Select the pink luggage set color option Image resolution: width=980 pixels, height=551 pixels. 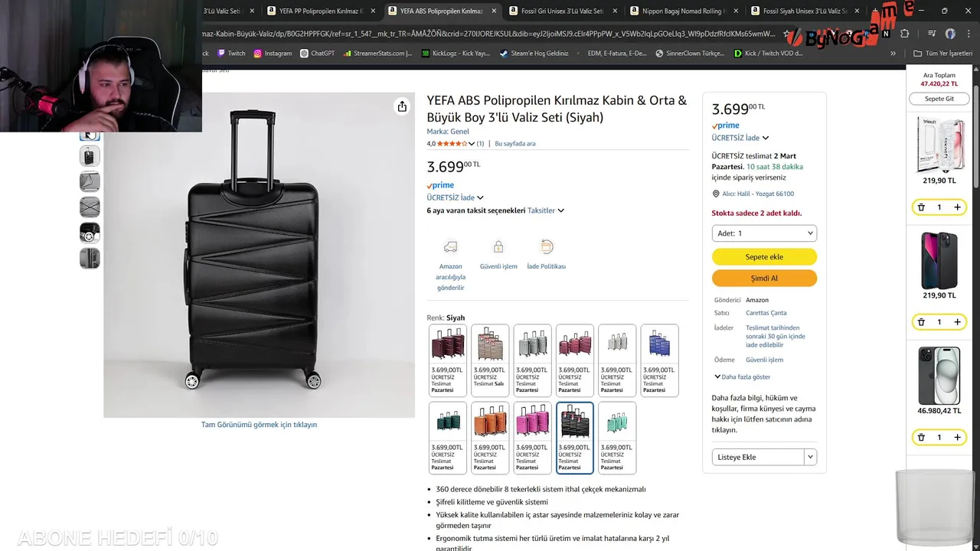pos(532,437)
